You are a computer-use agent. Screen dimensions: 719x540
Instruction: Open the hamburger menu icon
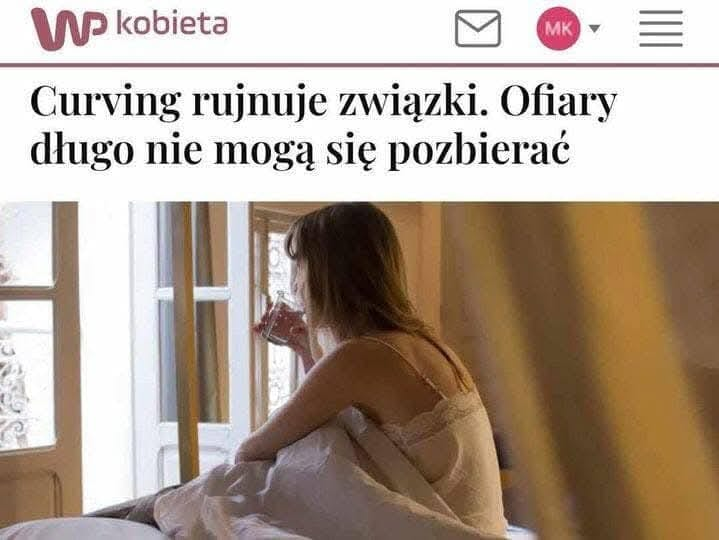[x=661, y=28]
